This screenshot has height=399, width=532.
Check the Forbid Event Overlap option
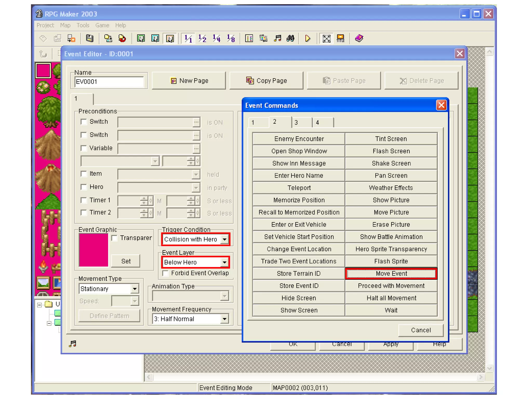(165, 273)
